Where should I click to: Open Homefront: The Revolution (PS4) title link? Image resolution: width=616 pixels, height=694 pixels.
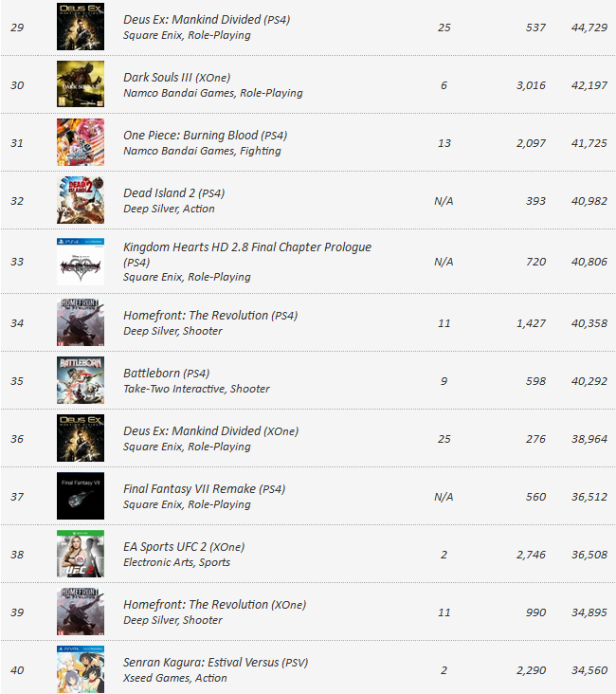[210, 316]
